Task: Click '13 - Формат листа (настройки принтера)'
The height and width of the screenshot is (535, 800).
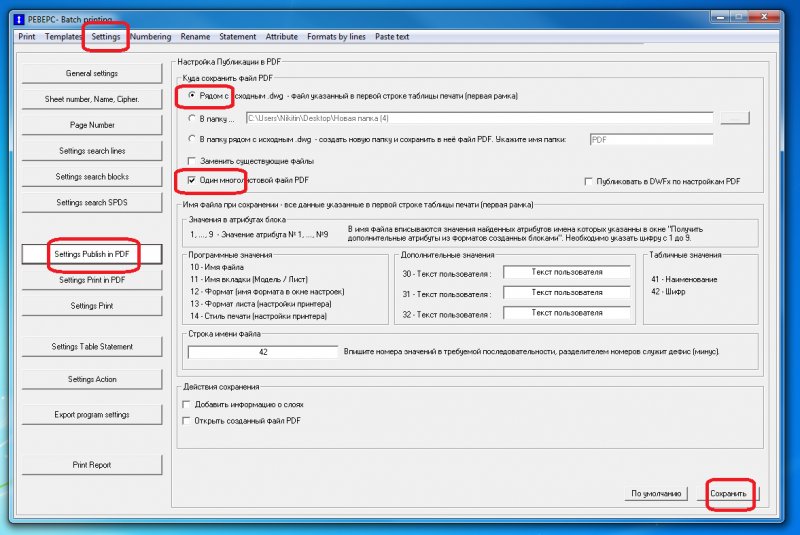Action: [261, 304]
